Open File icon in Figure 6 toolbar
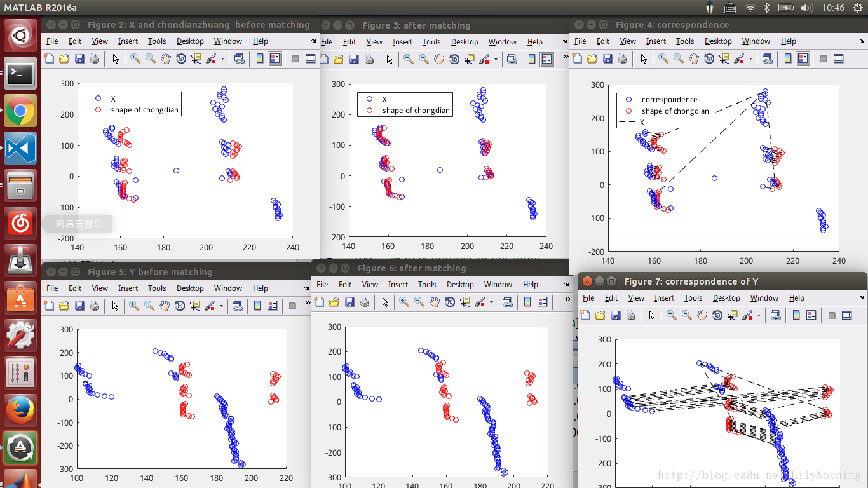This screenshot has height=488, width=868. coord(334,302)
